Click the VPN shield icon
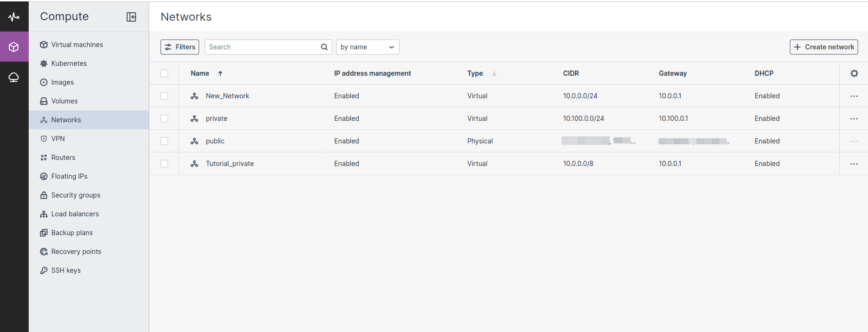868x332 pixels. [x=44, y=139]
